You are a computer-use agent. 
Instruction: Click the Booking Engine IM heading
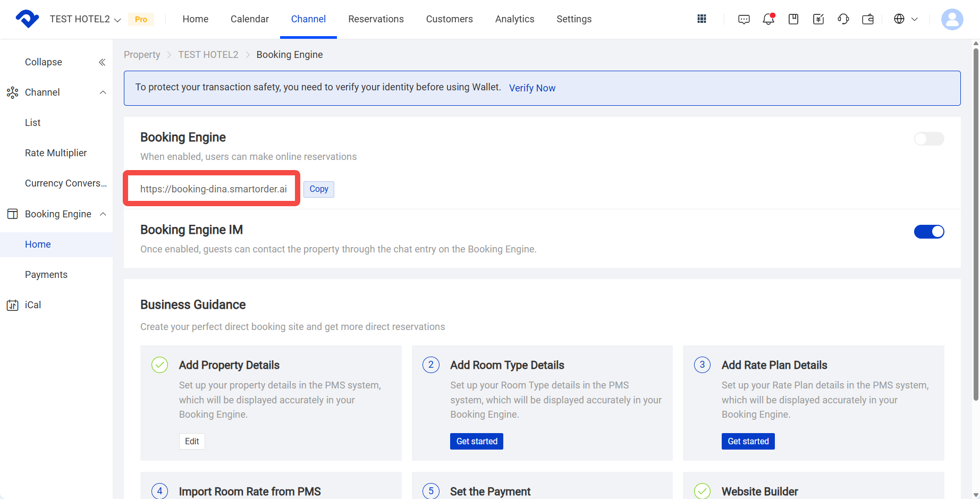click(191, 230)
